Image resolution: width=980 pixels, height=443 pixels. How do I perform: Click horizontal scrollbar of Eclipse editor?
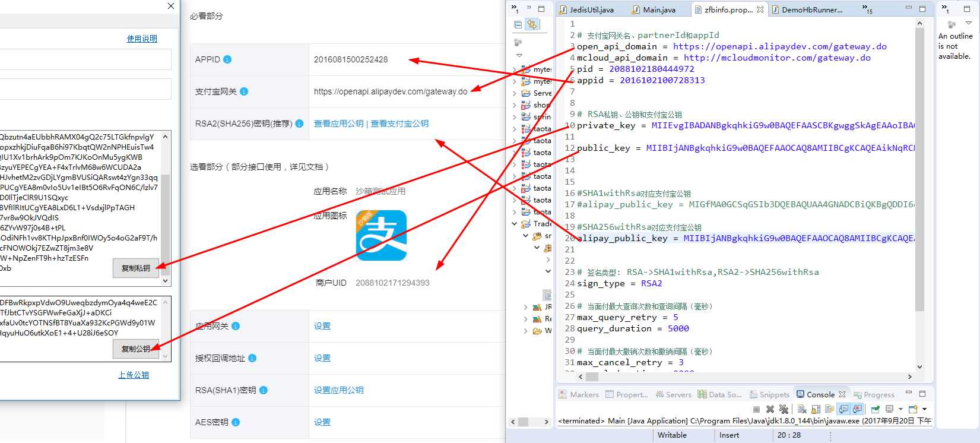(x=592, y=376)
